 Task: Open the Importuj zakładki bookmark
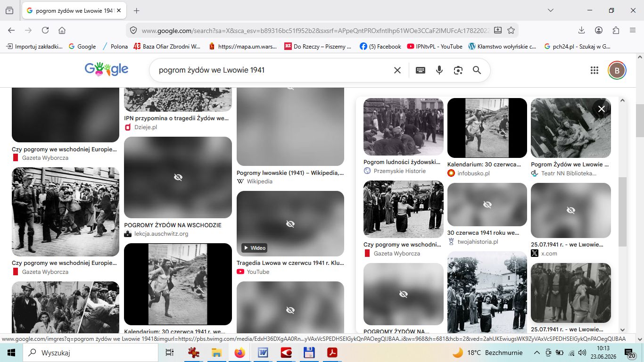34,47
